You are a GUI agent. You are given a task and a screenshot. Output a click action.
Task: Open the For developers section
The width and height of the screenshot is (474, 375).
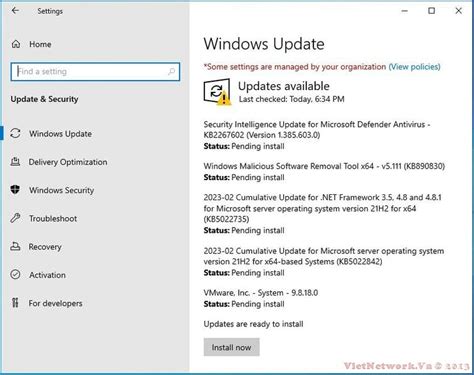click(55, 303)
